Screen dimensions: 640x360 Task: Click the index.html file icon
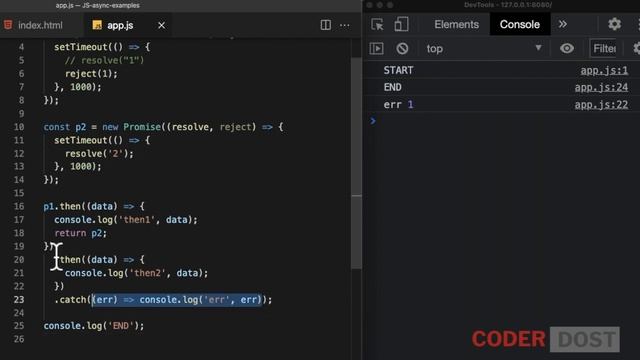[x=8, y=25]
